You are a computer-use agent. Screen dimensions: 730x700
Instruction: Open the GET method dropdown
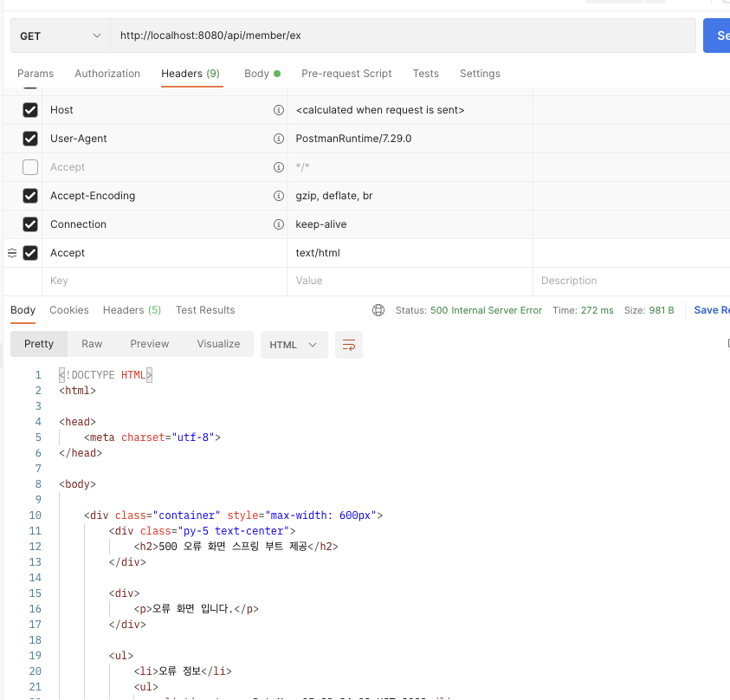[x=61, y=36]
